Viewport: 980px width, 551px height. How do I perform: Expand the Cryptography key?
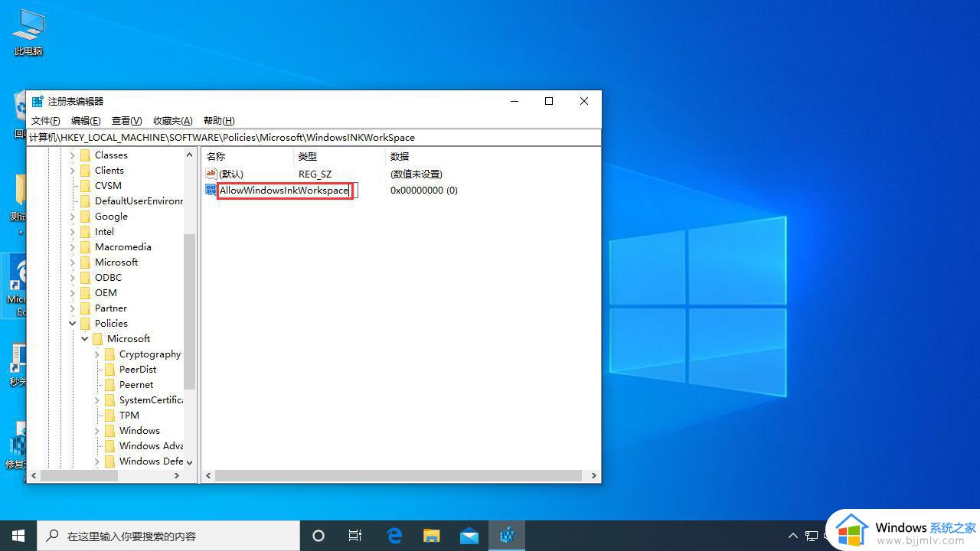point(97,354)
